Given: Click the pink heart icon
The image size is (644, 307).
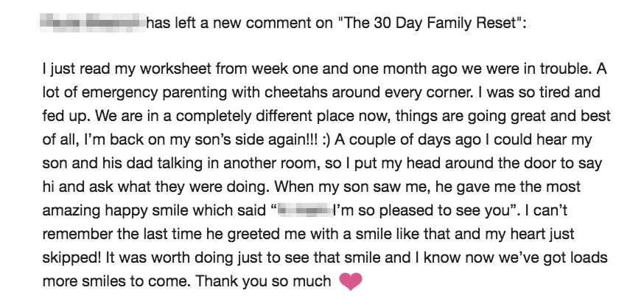Looking at the screenshot, I should click(x=351, y=281).
